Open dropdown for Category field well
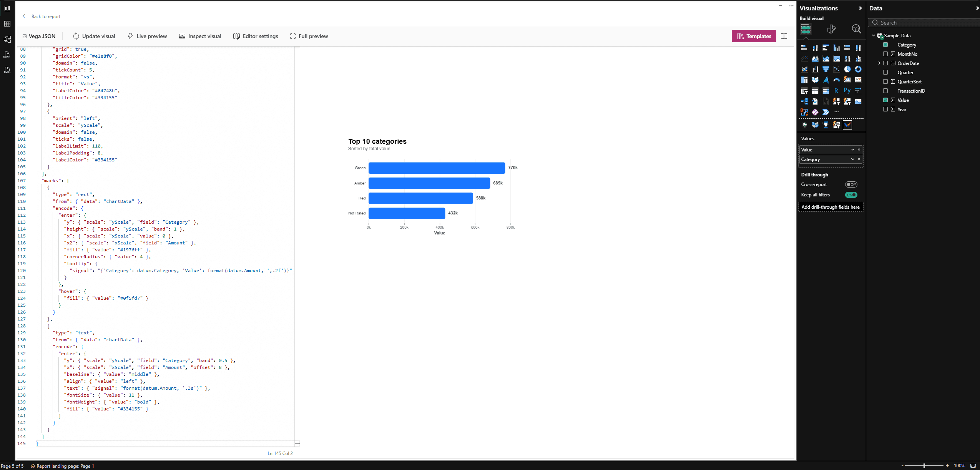The width and height of the screenshot is (980, 470). pos(853,159)
